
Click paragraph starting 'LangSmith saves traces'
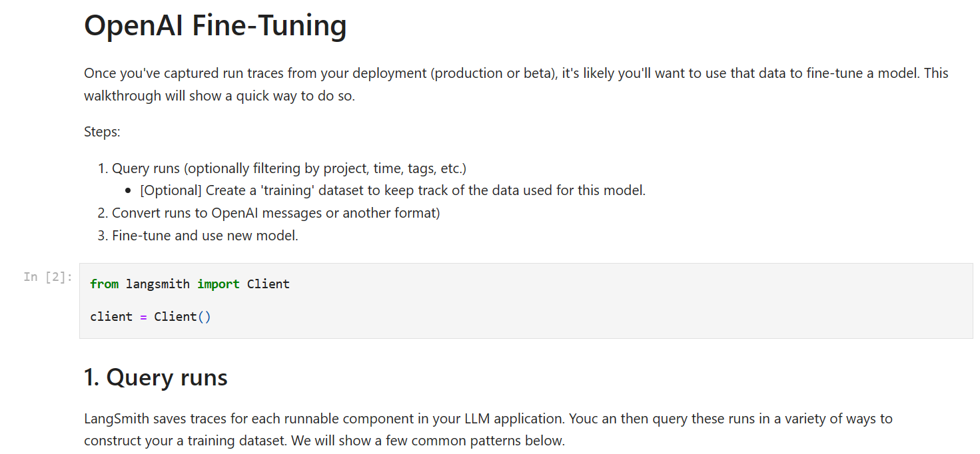(x=488, y=419)
